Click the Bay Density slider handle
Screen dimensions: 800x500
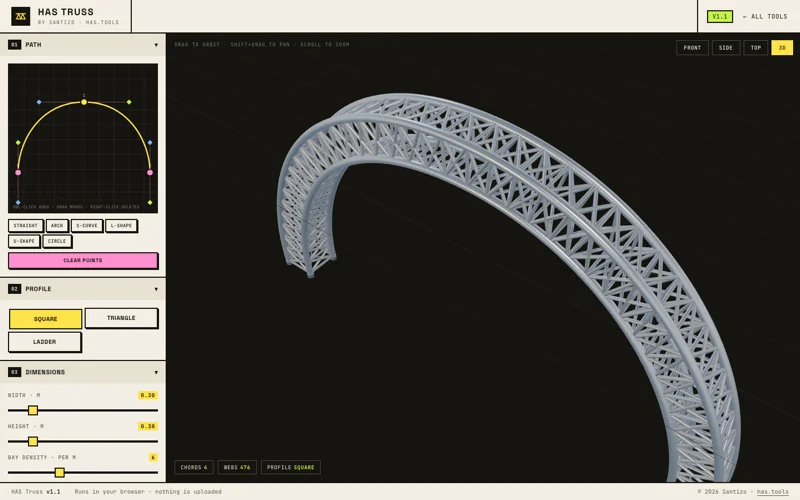pyautogui.click(x=60, y=472)
